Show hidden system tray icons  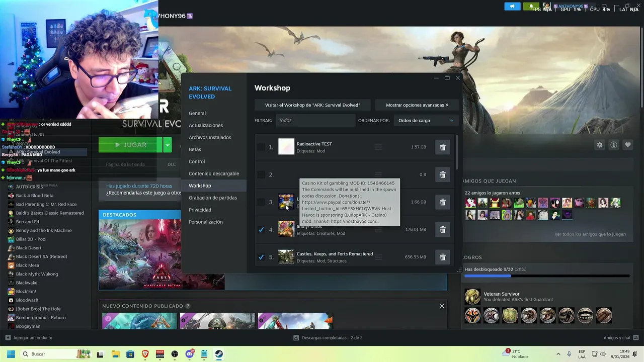tap(558, 354)
